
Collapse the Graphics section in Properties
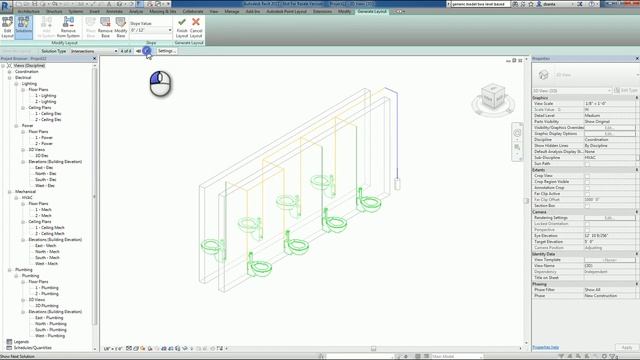point(636,98)
